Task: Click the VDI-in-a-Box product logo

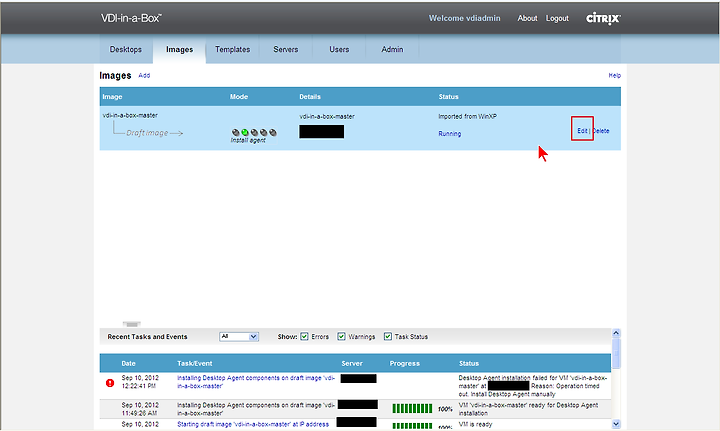Action: pyautogui.click(x=131, y=18)
